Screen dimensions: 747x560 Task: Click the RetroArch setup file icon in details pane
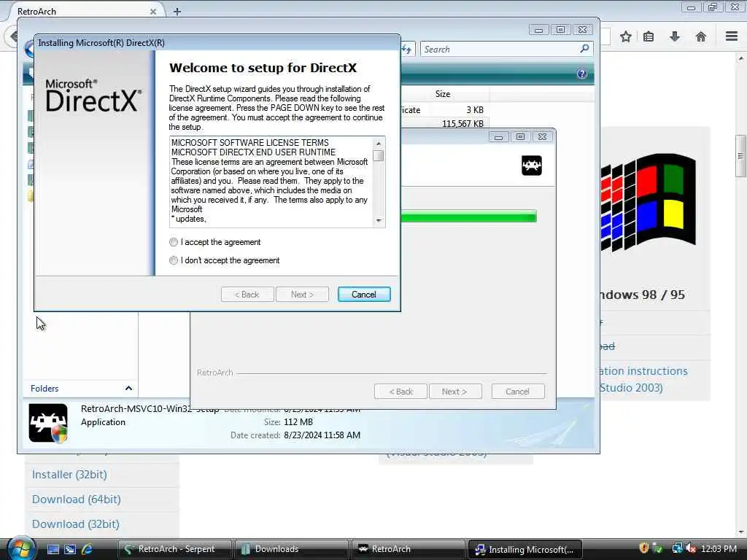[x=48, y=423]
